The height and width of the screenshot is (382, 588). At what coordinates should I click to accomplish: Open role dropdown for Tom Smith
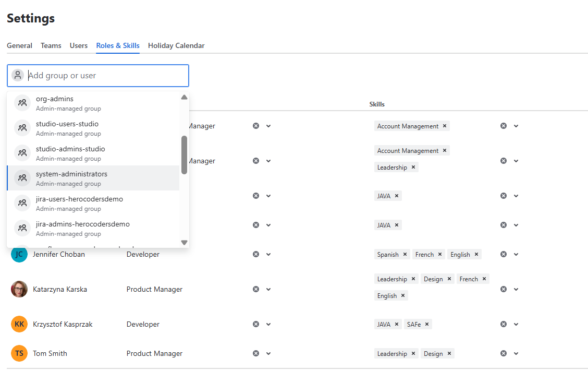click(x=268, y=353)
